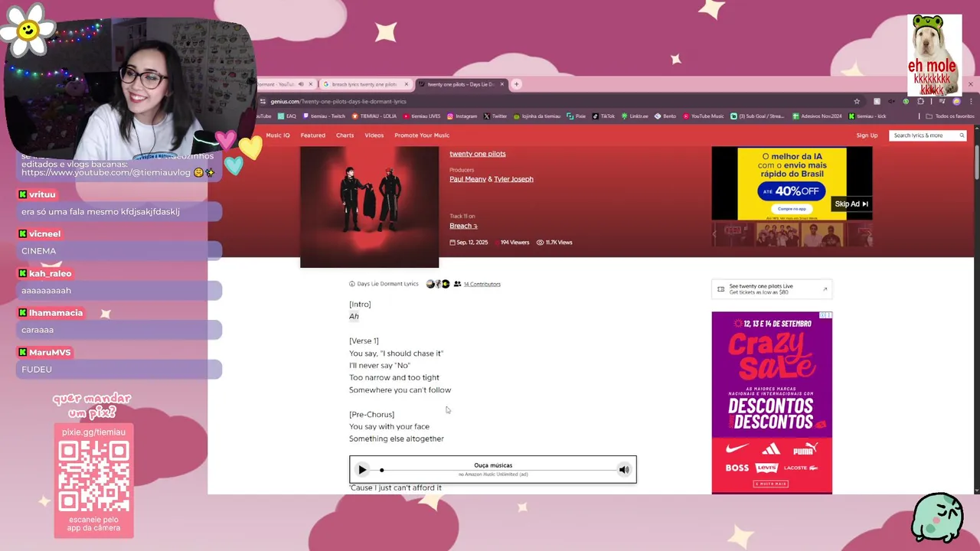The image size is (980, 551).
Task: Open the Sub Goal / Stream bookmark
Action: pos(757,116)
